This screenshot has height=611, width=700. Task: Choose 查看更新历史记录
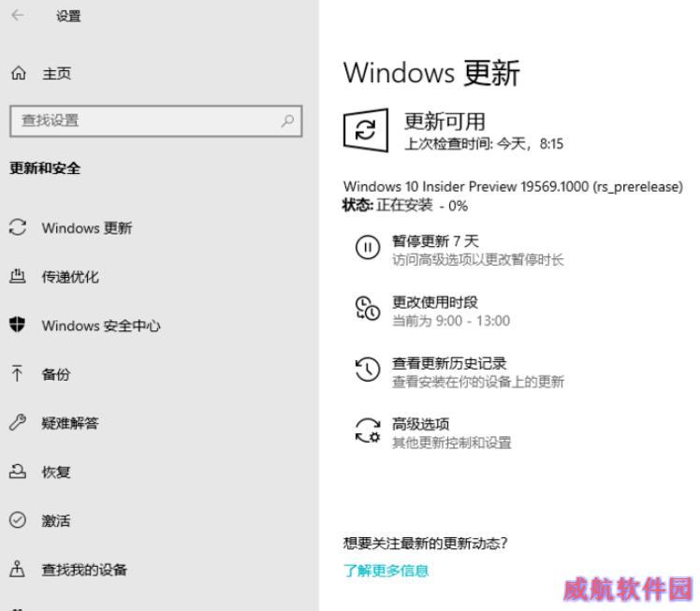[449, 363]
